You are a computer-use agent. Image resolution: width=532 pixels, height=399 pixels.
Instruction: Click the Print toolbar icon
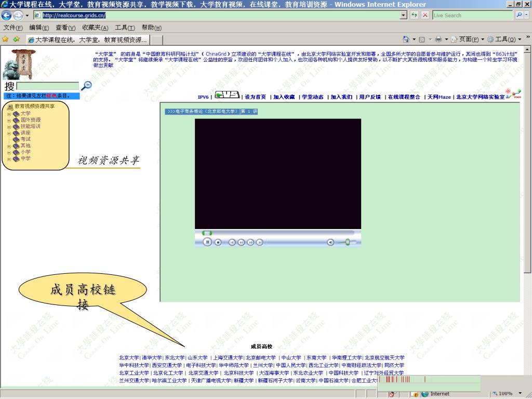point(438,39)
